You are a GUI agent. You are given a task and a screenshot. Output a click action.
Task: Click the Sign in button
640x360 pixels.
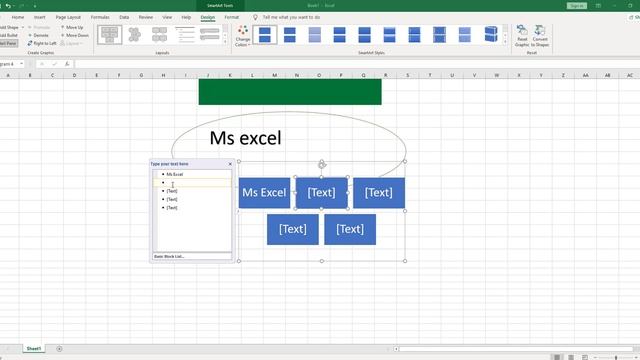point(576,6)
